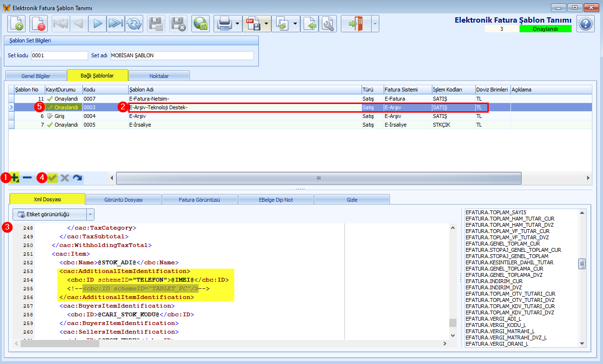Viewport: 603px width, 364px height.
Task: Click the globe approve icon
Action: (x=201, y=24)
